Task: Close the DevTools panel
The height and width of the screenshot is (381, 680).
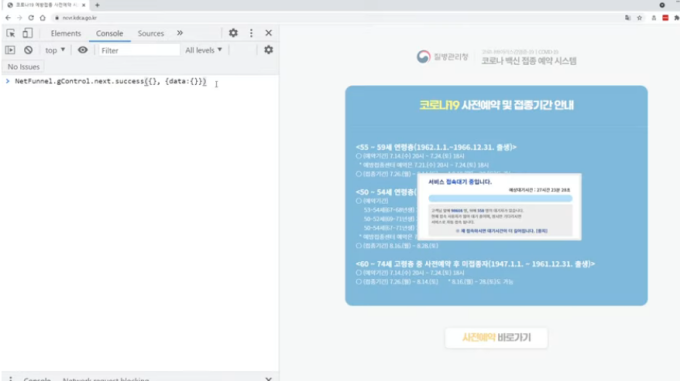Action: click(x=268, y=33)
